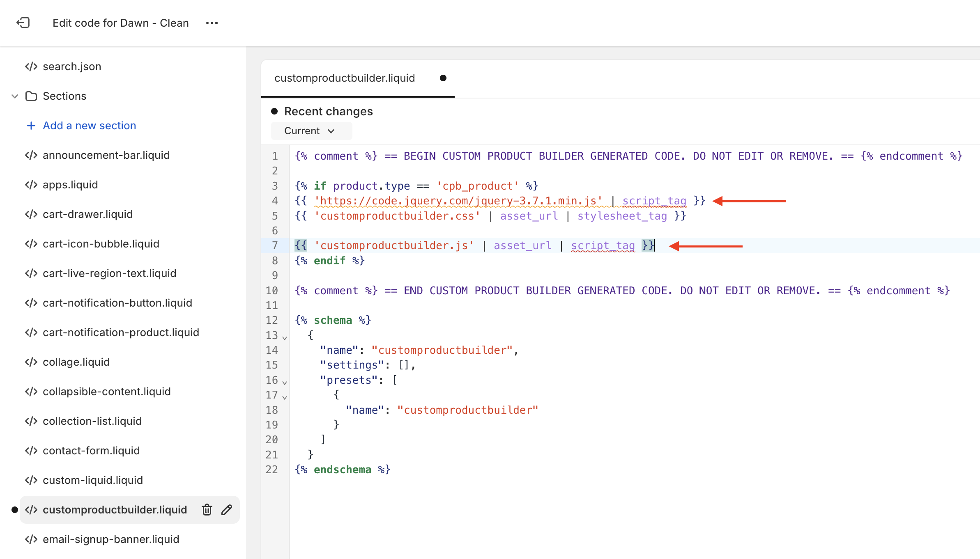Viewport: 980px width, 559px height.
Task: Collapse the Sections folder chevron
Action: click(15, 96)
